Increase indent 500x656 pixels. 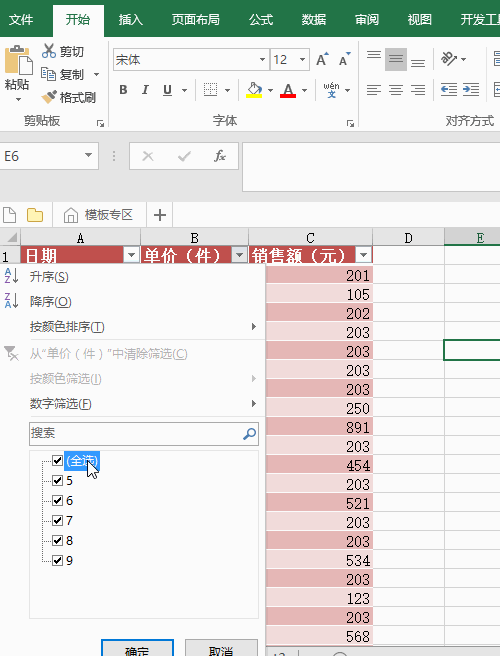coord(471,90)
